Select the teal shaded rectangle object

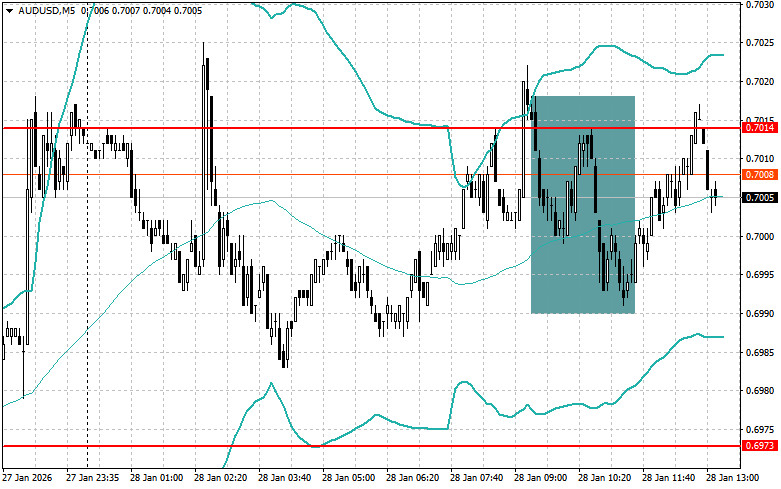point(583,205)
